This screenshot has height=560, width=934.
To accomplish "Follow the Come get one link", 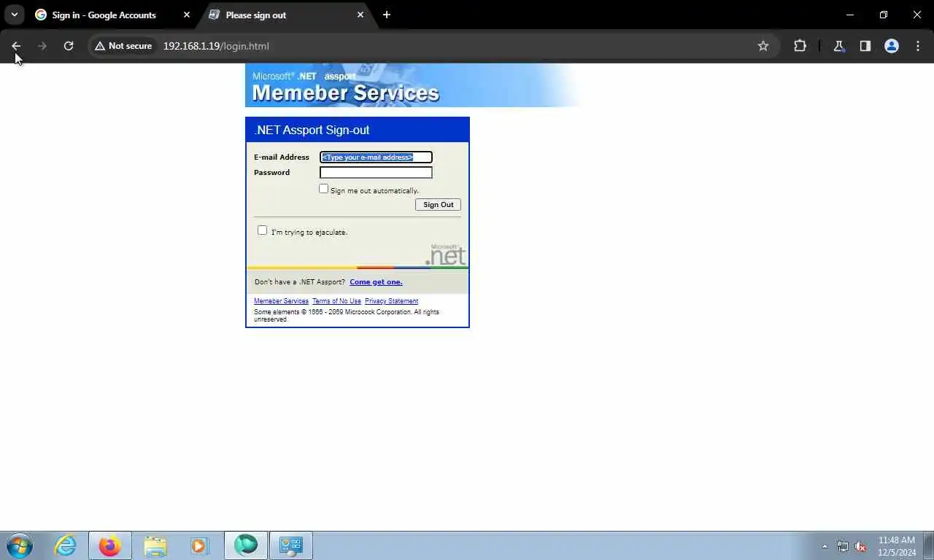I will click(376, 282).
